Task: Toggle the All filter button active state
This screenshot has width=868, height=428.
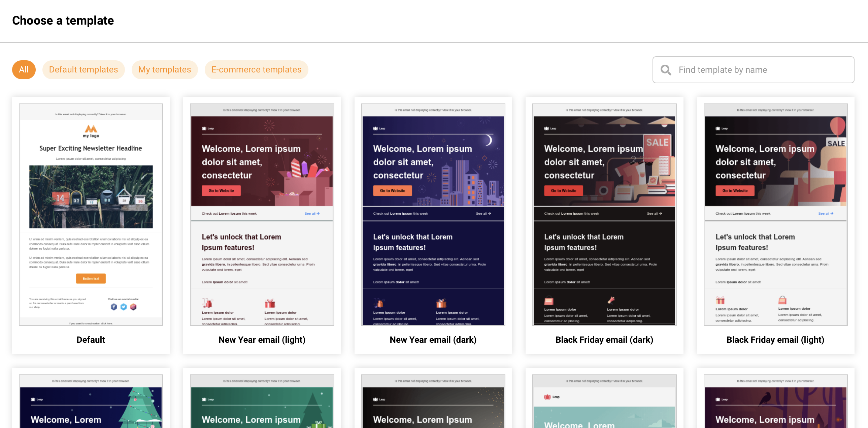Action: (x=23, y=69)
